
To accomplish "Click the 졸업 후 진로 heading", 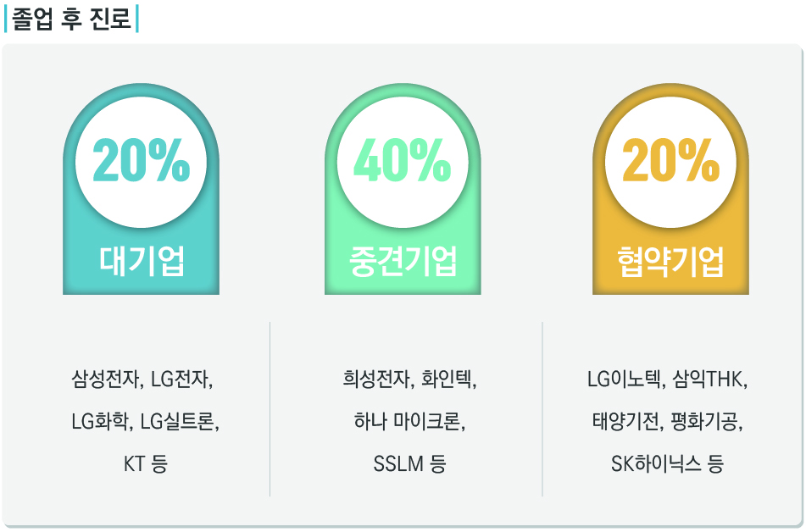I will (x=71, y=19).
